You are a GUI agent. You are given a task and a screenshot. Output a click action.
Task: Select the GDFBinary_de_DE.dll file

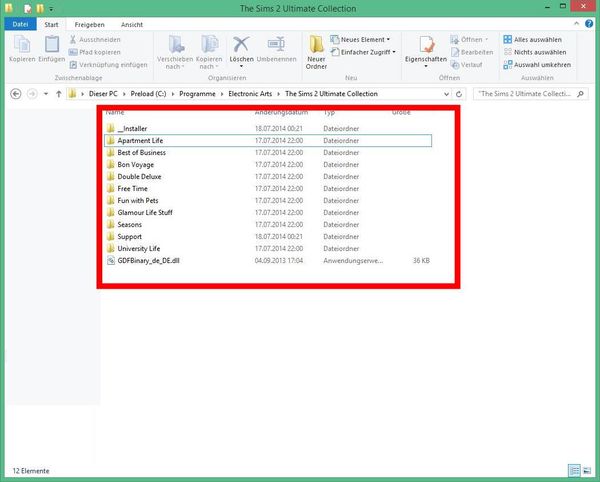point(268,261)
